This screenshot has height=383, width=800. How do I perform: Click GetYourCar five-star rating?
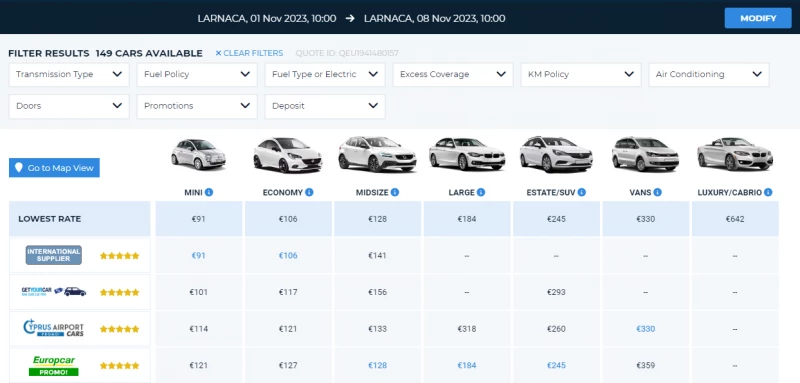(119, 293)
